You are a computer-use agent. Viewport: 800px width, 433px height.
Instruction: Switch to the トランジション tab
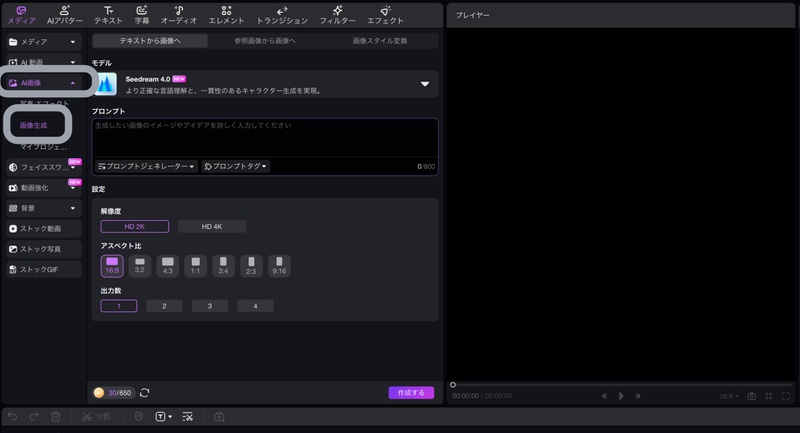282,15
